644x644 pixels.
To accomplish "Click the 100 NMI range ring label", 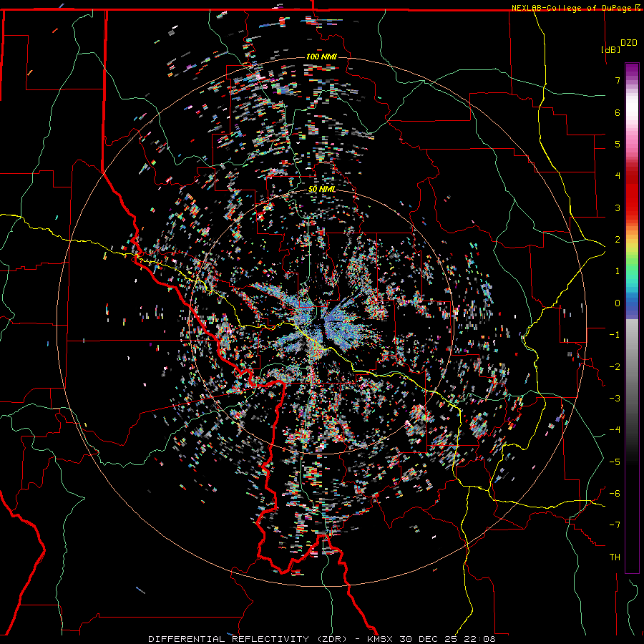I will [x=321, y=57].
